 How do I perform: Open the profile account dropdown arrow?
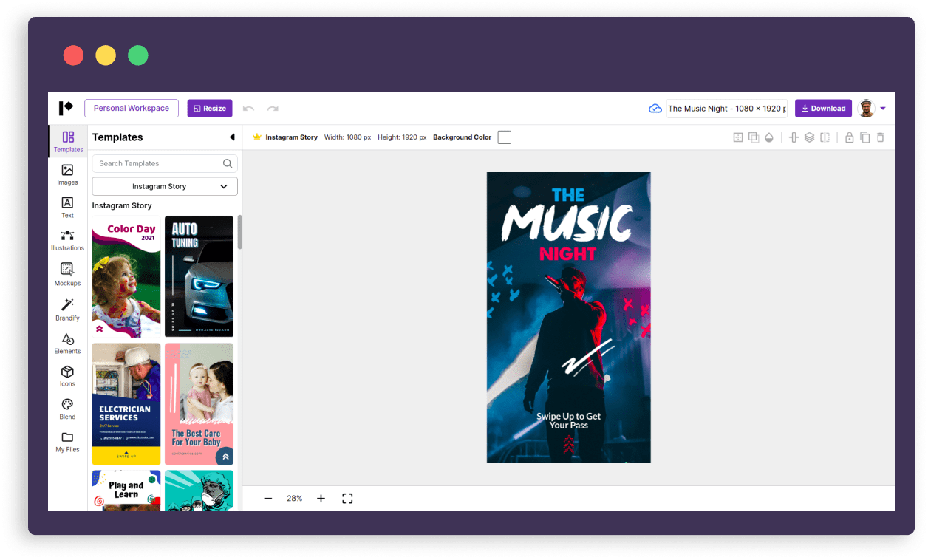coord(883,109)
